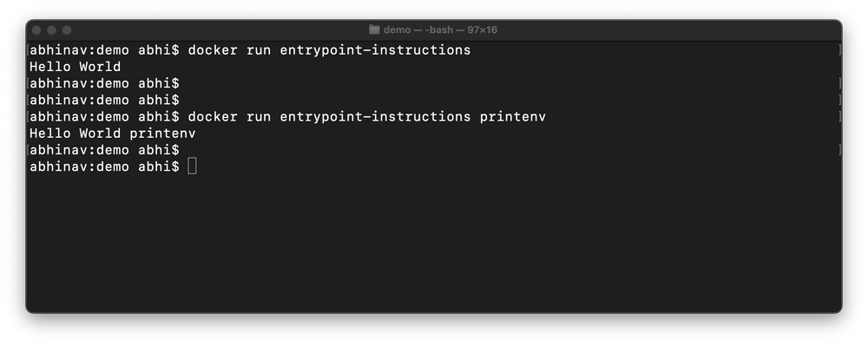Click the '-bash' text in window title
868x345 pixels.
(x=439, y=29)
